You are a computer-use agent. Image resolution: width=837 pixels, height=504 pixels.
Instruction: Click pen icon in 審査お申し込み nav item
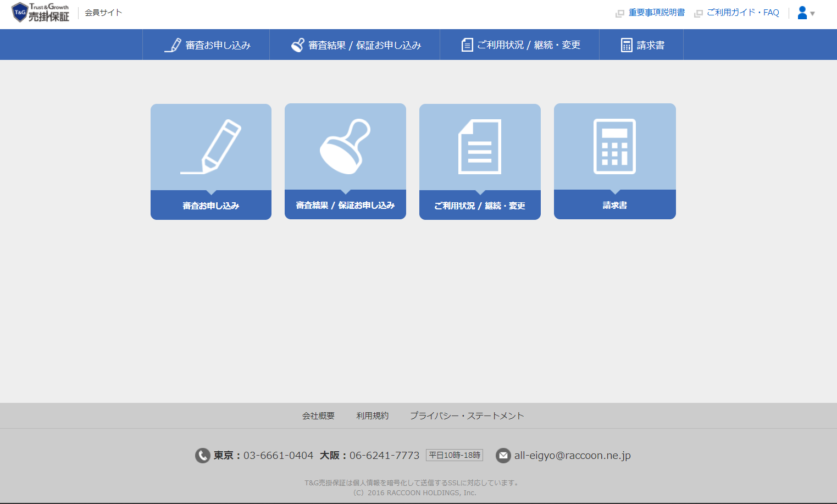(173, 45)
